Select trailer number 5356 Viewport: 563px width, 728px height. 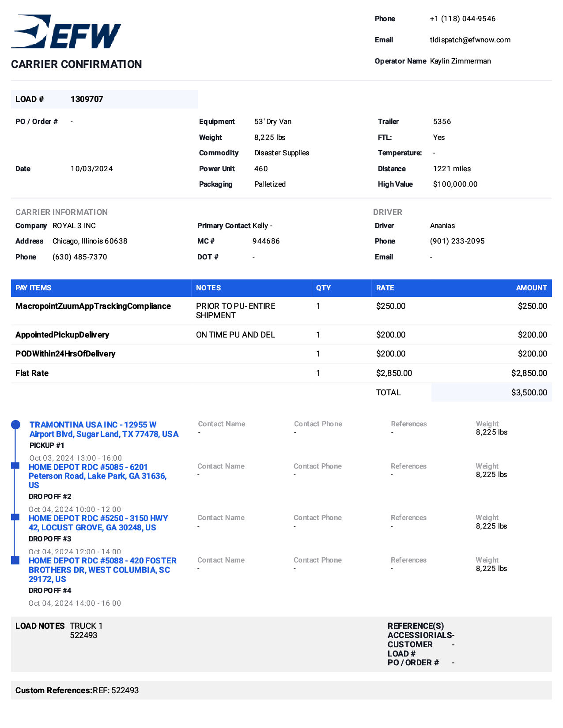click(x=442, y=121)
